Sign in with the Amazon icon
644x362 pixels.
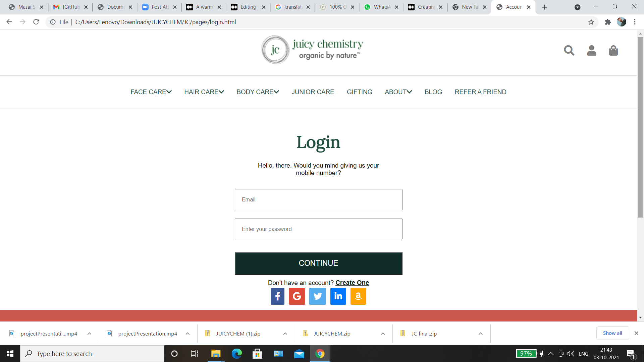pyautogui.click(x=358, y=296)
